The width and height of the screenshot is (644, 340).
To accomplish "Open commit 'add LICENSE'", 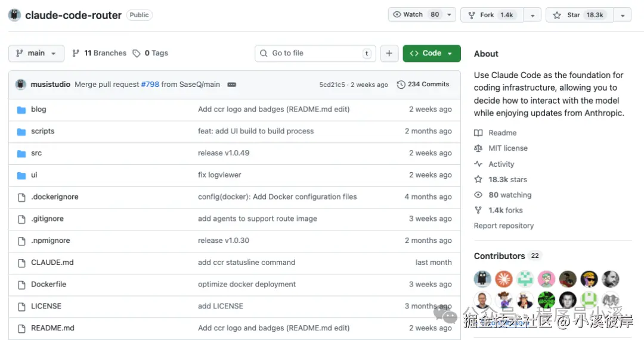I will [x=221, y=306].
